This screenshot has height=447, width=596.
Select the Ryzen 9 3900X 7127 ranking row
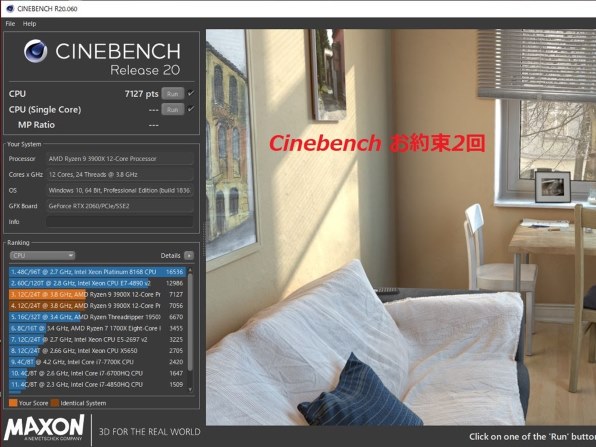[x=97, y=295]
